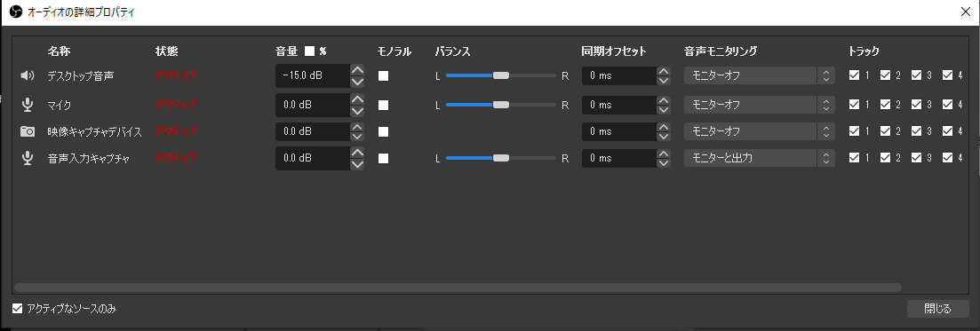Viewport: 980px width, 331px height.
Task: Click the トラック column header
Action: pyautogui.click(x=864, y=51)
